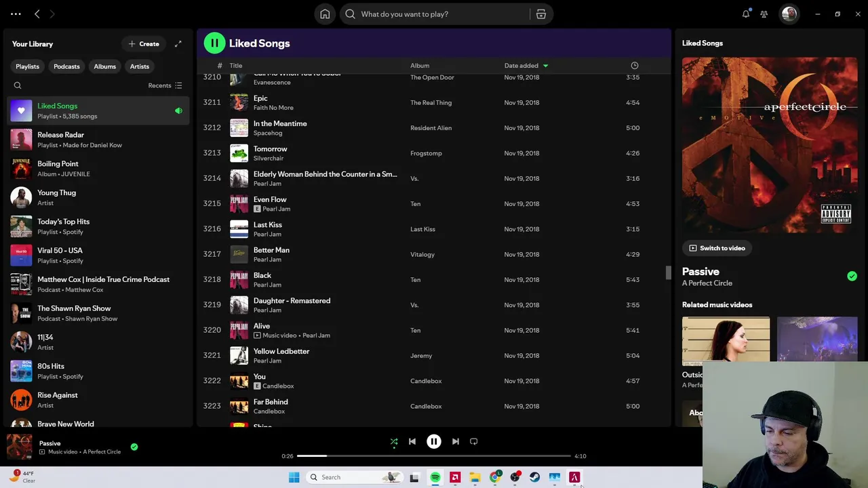Open Young Thug artist in library
The image size is (868, 488).
98,198
